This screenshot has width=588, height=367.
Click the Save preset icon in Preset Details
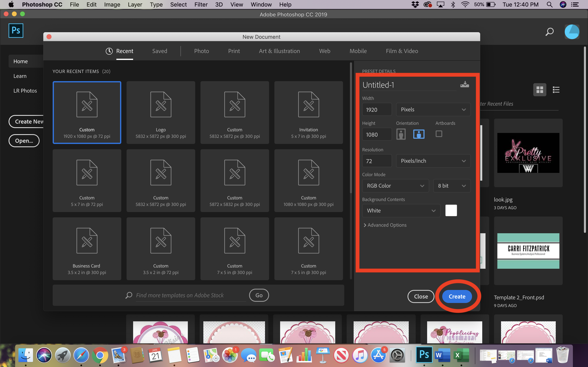(464, 84)
